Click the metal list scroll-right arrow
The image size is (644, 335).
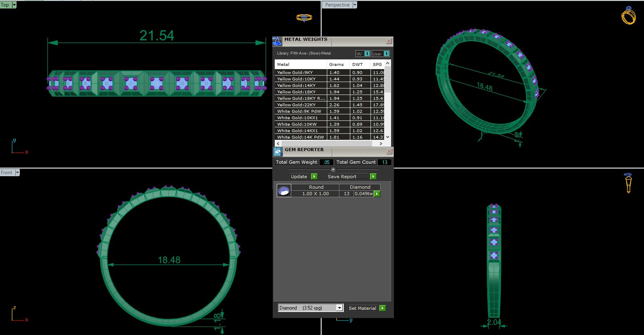pos(381,143)
